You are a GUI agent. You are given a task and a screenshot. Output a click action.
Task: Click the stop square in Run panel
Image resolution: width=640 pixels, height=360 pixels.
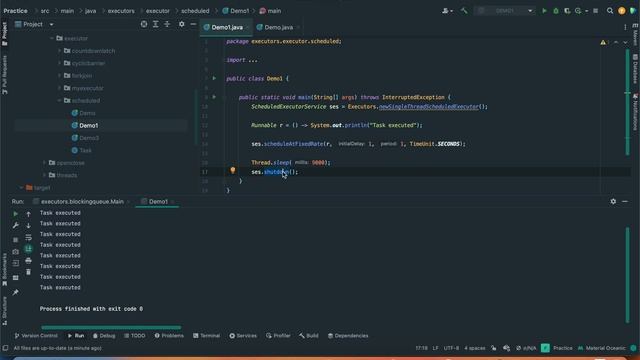pyautogui.click(x=16, y=240)
